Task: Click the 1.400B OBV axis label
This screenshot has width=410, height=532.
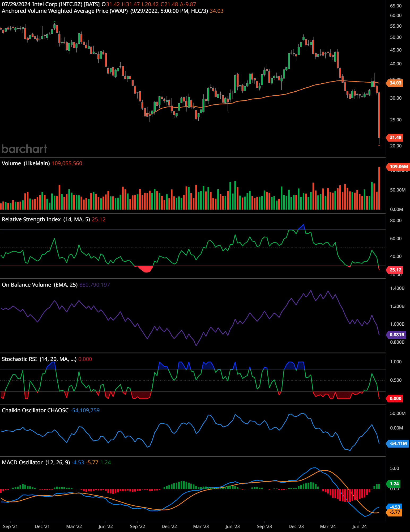Action: [397, 288]
